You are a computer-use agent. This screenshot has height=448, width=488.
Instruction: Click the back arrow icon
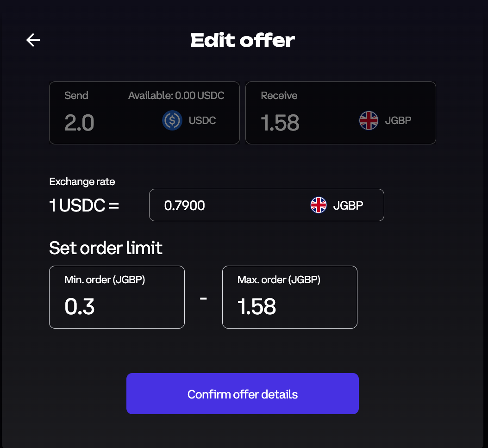pos(33,40)
